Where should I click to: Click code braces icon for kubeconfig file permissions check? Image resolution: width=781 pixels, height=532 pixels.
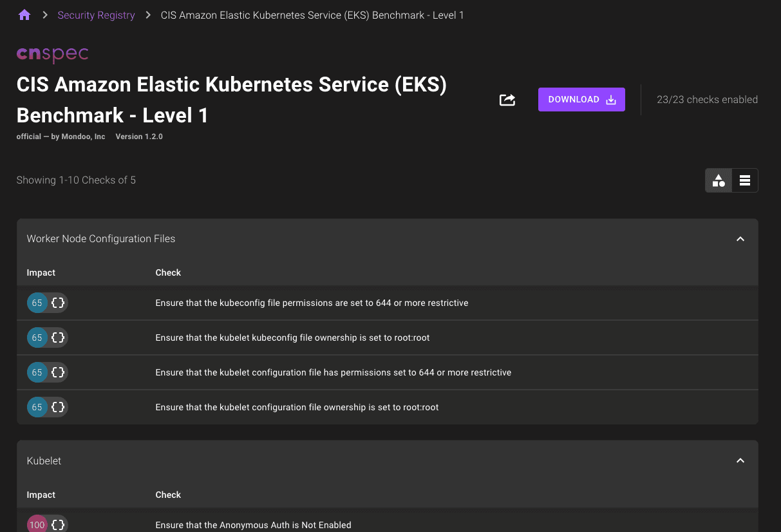coord(58,303)
